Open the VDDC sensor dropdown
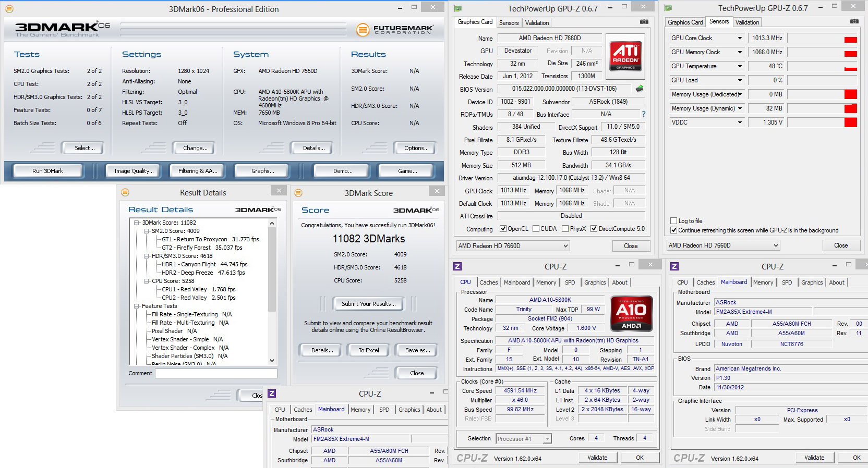This screenshot has width=868, height=468. [740, 122]
